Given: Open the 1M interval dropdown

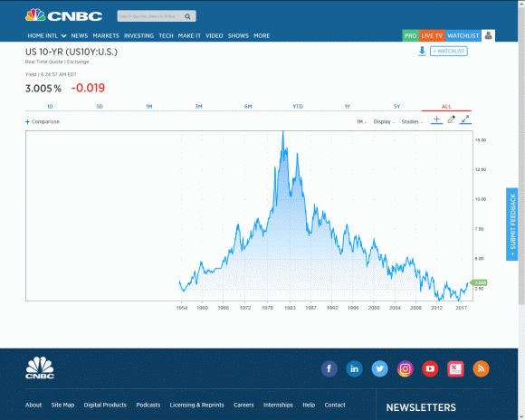Looking at the screenshot, I should pyautogui.click(x=361, y=122).
